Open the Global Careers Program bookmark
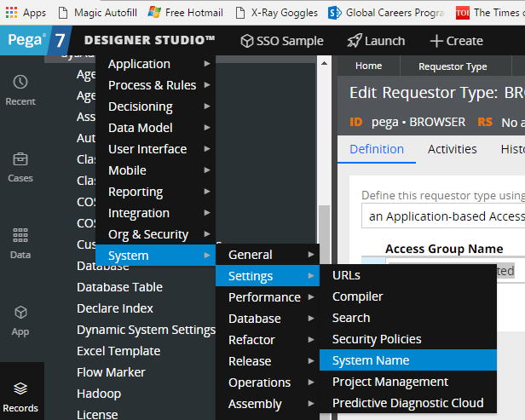 [386, 13]
